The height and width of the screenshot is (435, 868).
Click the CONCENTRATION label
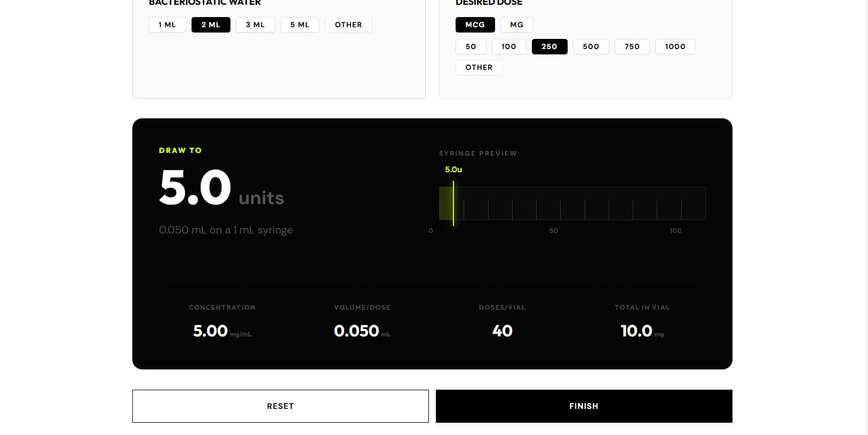[x=222, y=308]
